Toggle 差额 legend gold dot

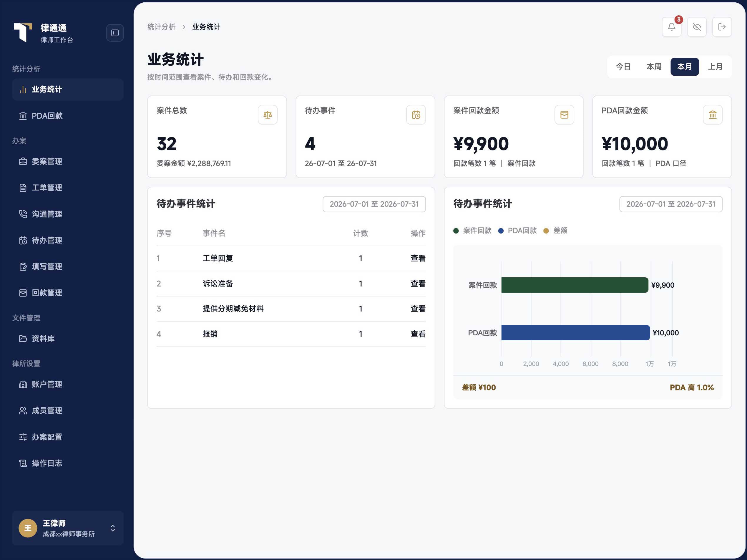point(546,231)
